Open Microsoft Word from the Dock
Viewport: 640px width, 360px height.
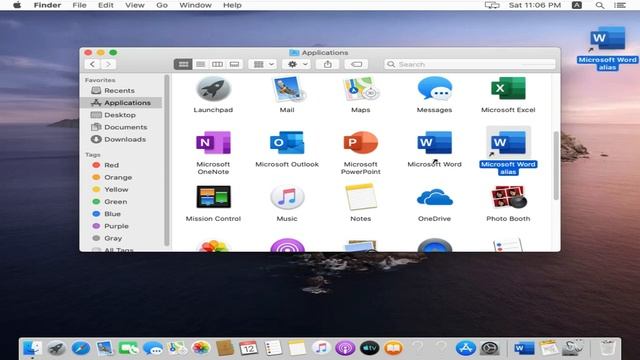click(524, 348)
